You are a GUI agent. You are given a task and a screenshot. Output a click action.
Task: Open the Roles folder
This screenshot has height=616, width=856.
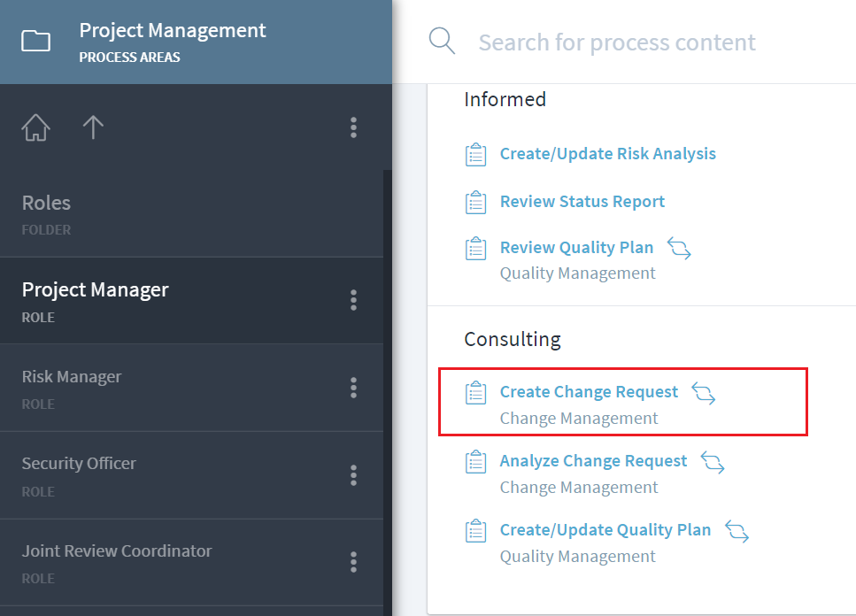[x=46, y=204]
